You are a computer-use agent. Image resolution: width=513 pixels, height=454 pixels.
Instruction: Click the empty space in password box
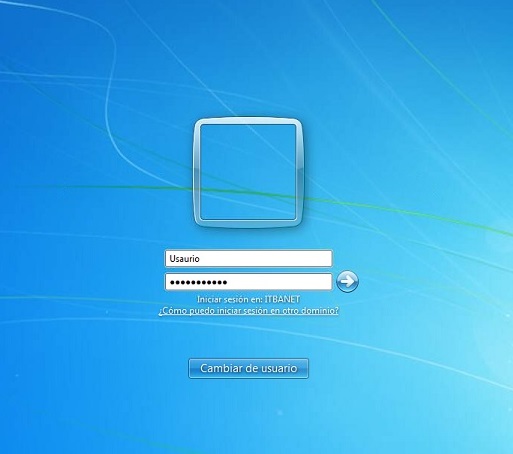280,282
